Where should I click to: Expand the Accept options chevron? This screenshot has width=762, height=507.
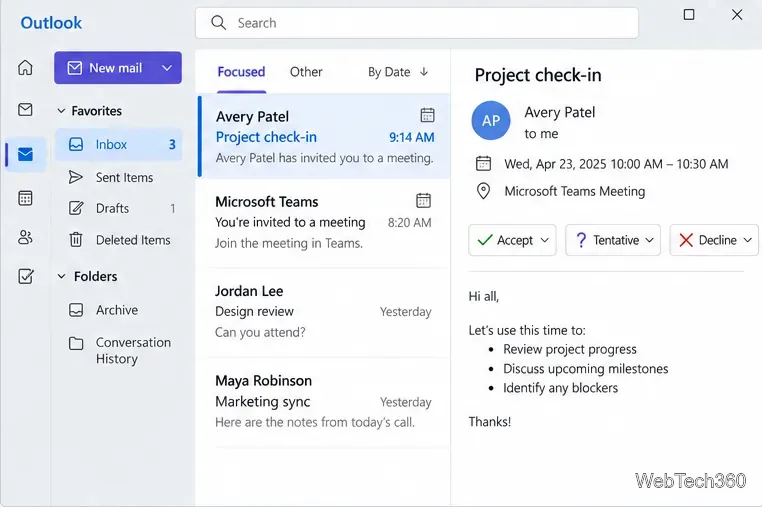coord(545,240)
